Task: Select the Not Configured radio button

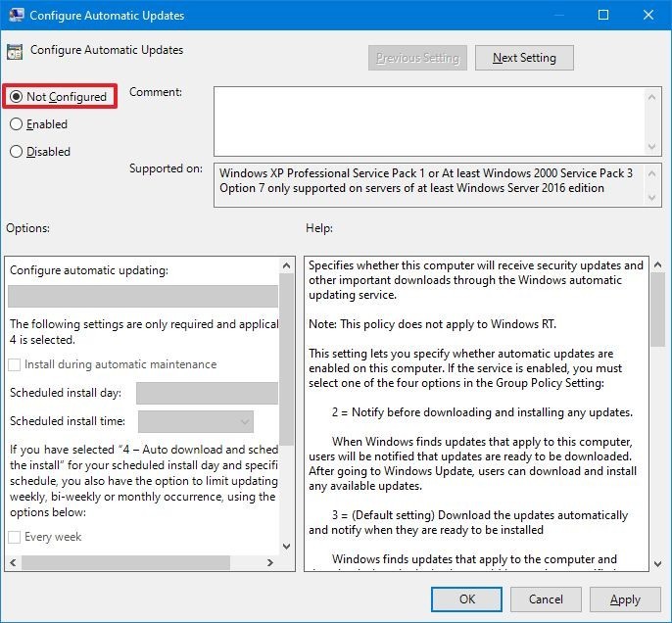Action: tap(17, 97)
